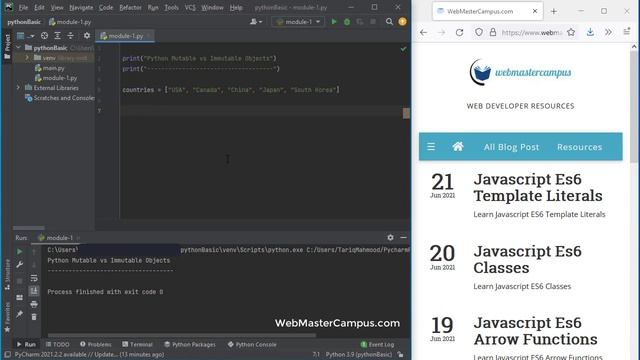Clear Run console with trash icon

tap(34, 317)
